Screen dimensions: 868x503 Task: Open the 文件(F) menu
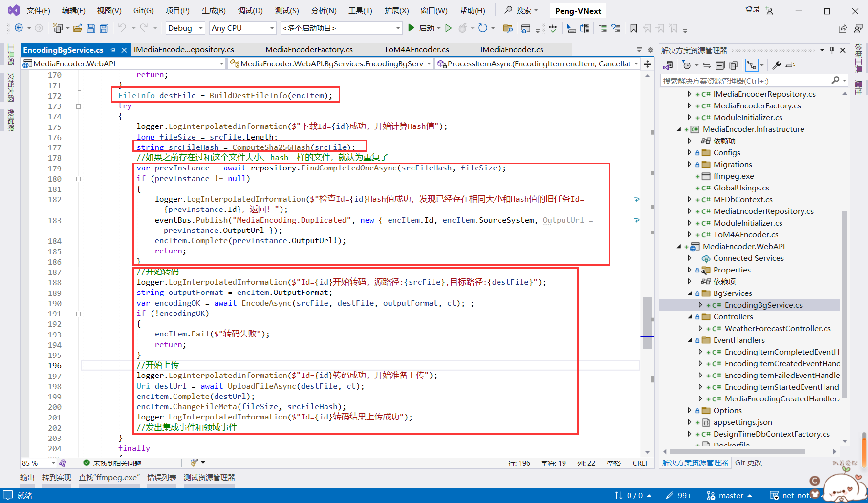38,11
